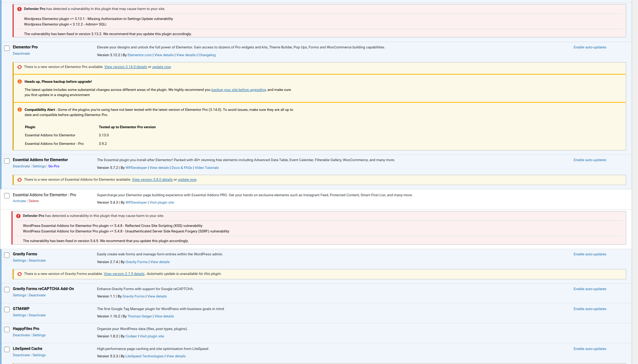This screenshot has height=364, width=638.
Task: Click red alert icon in Essential Addons Pro vulnerability notice
Action: click(x=18, y=216)
